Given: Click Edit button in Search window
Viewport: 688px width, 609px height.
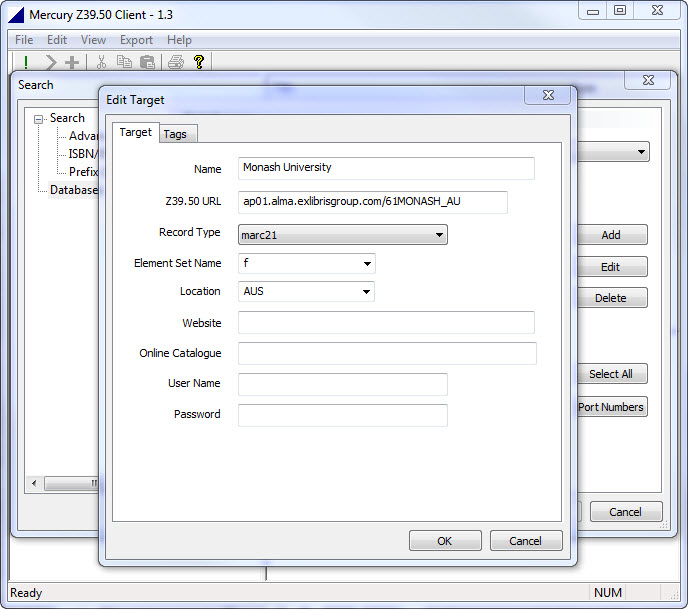Looking at the screenshot, I should coord(612,267).
